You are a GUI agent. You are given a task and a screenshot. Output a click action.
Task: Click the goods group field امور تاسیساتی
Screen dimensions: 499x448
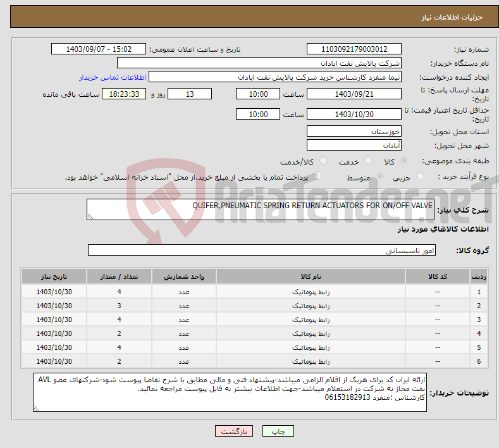coord(262,250)
